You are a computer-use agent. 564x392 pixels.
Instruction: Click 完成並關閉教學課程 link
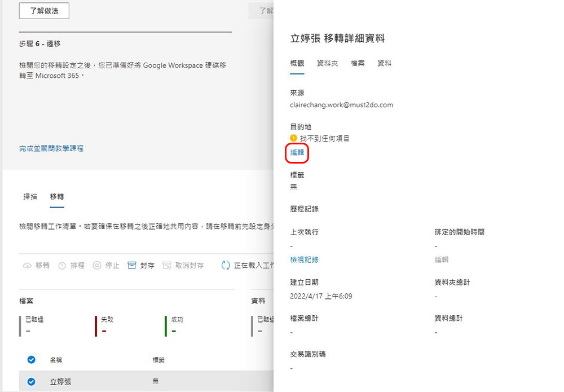tap(51, 148)
